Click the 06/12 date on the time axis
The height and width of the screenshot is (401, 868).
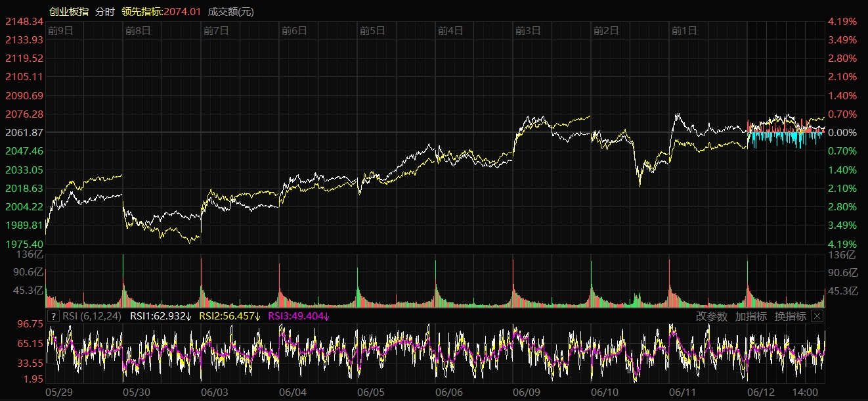point(761,392)
